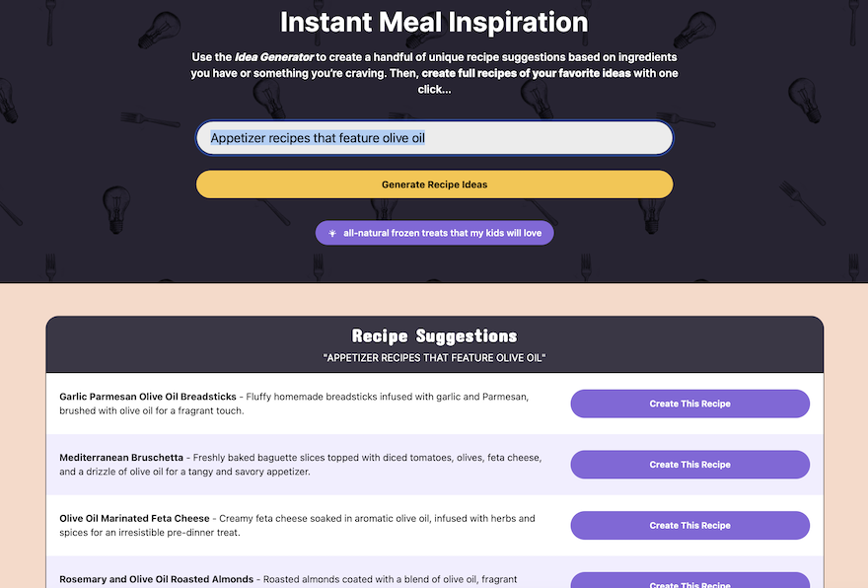Click the quoted uppercase query subtitle under Recipe Suggestions
Image resolution: width=868 pixels, height=588 pixels.
tap(434, 357)
